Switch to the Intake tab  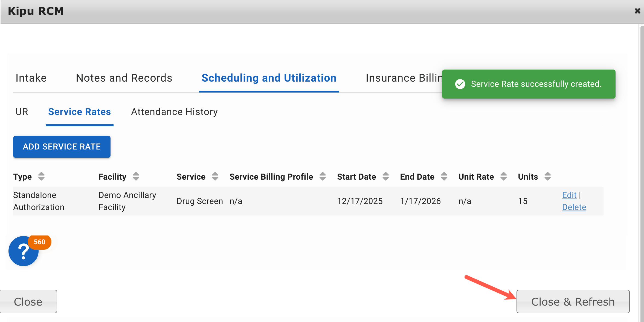pos(31,78)
